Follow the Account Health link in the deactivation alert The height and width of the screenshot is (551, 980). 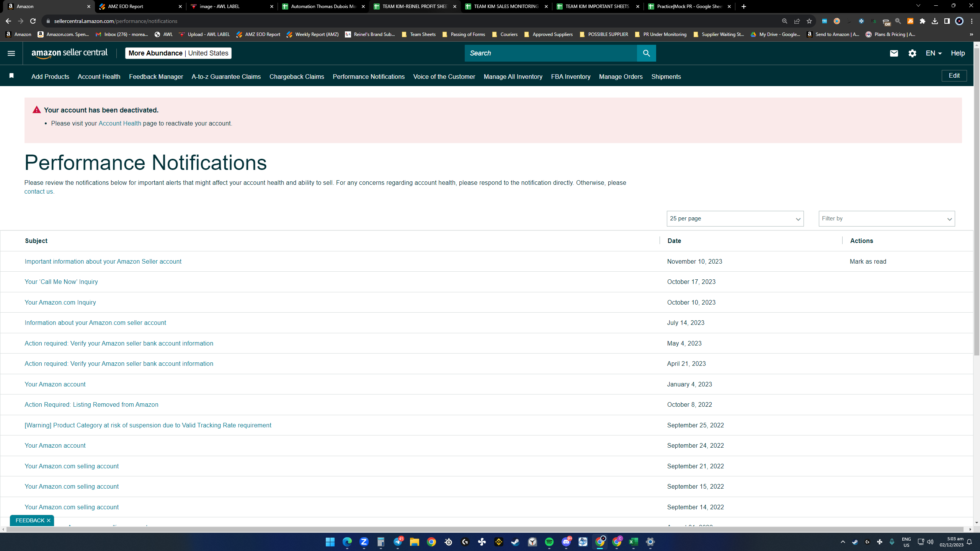[120, 123]
